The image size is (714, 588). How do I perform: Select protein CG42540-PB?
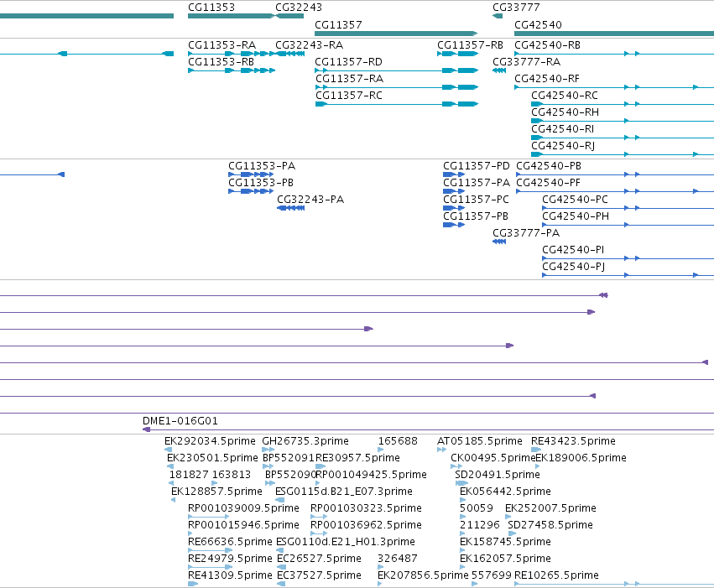pyautogui.click(x=549, y=166)
